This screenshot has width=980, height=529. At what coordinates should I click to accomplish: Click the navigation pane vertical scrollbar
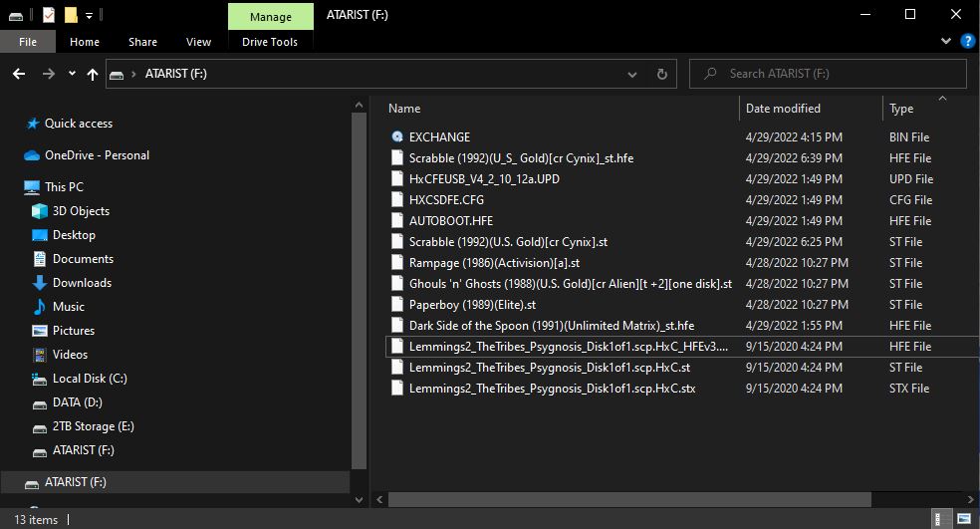359,291
